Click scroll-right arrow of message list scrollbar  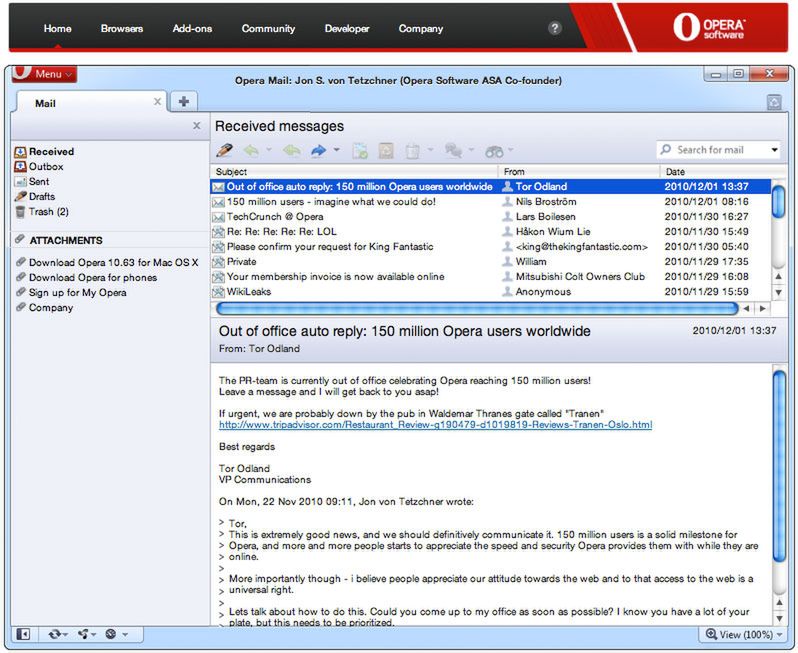pyautogui.click(x=762, y=308)
